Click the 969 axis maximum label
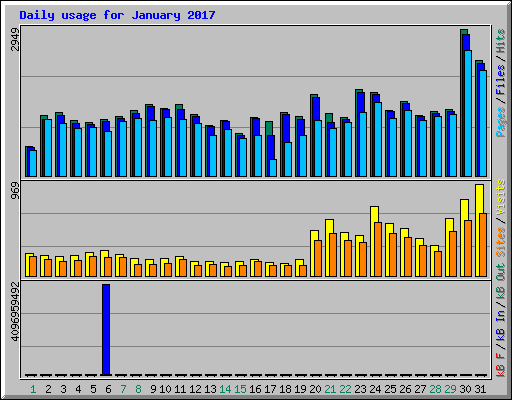 15,191
